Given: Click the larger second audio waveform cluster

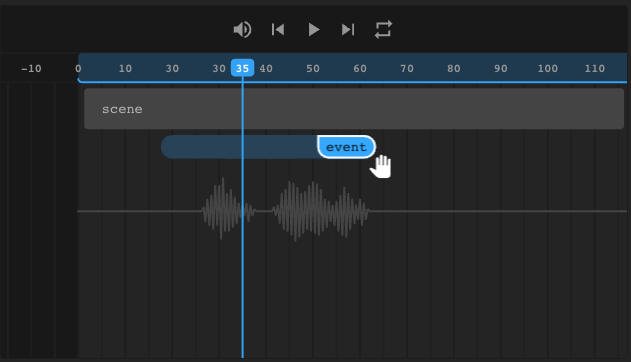Looking at the screenshot, I should [x=320, y=211].
